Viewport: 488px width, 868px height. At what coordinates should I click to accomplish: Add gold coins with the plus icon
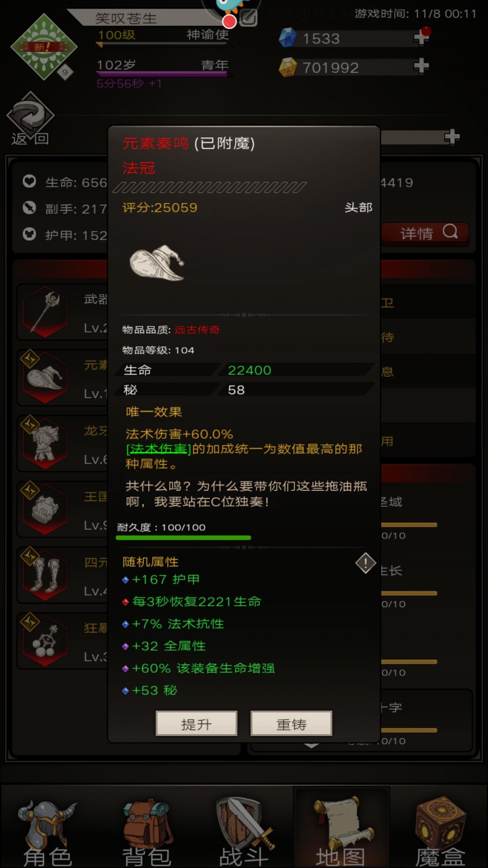[421, 66]
